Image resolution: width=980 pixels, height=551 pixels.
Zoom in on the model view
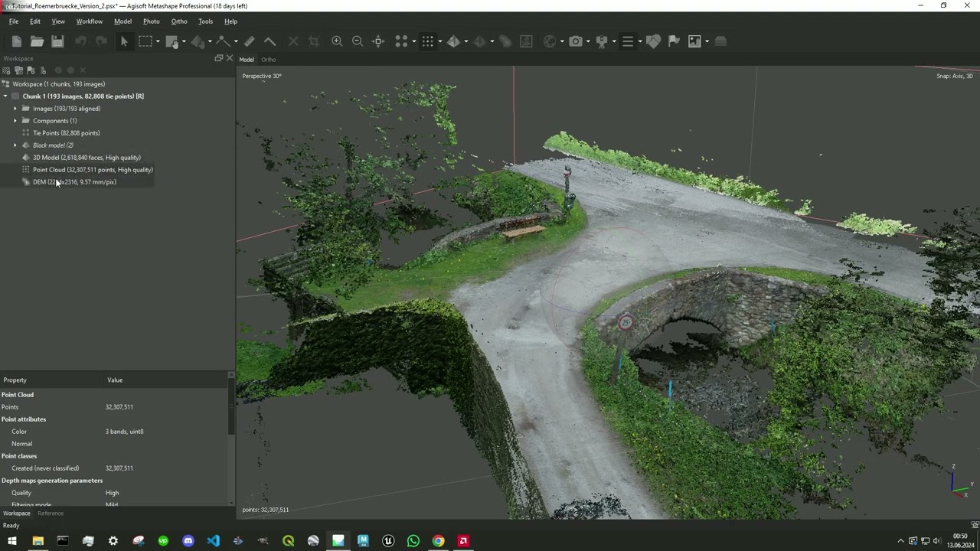coord(337,41)
